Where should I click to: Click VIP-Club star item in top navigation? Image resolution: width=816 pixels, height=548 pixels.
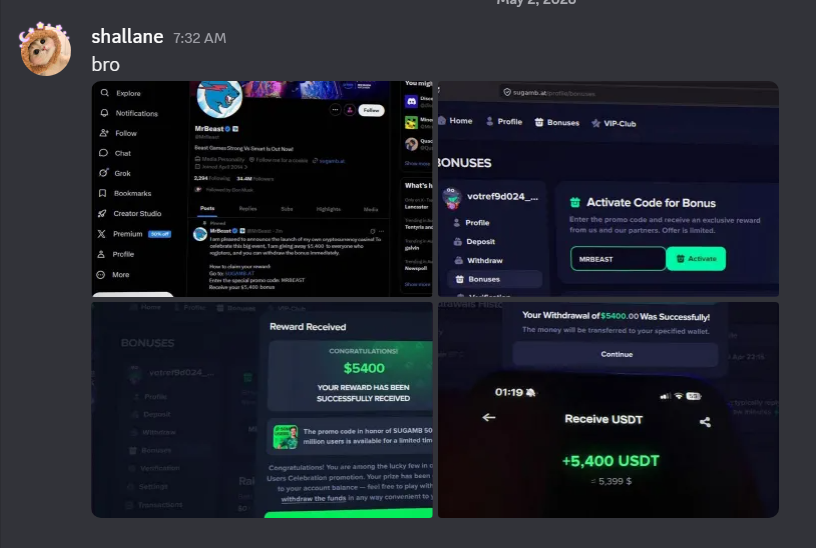(x=614, y=123)
